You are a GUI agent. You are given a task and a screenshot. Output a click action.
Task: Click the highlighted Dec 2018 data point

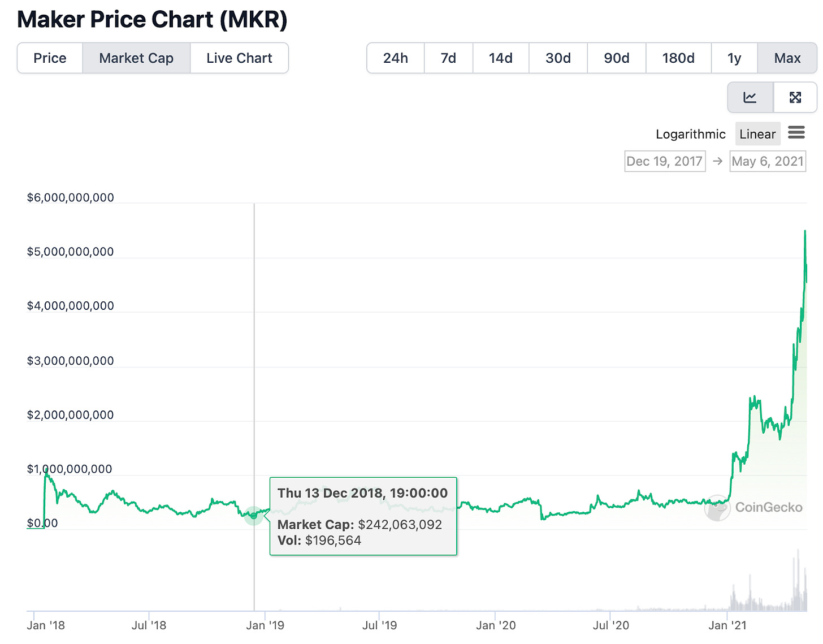point(254,516)
